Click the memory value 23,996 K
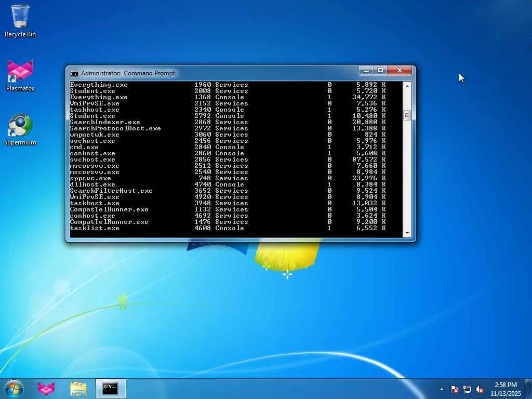The width and height of the screenshot is (532, 399). 369,178
